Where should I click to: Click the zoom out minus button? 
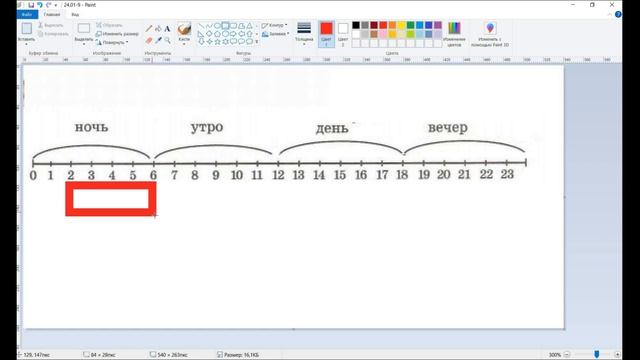567,354
